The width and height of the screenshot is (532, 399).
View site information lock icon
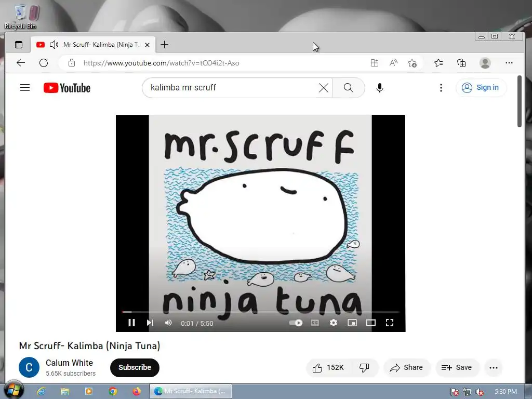pyautogui.click(x=72, y=63)
